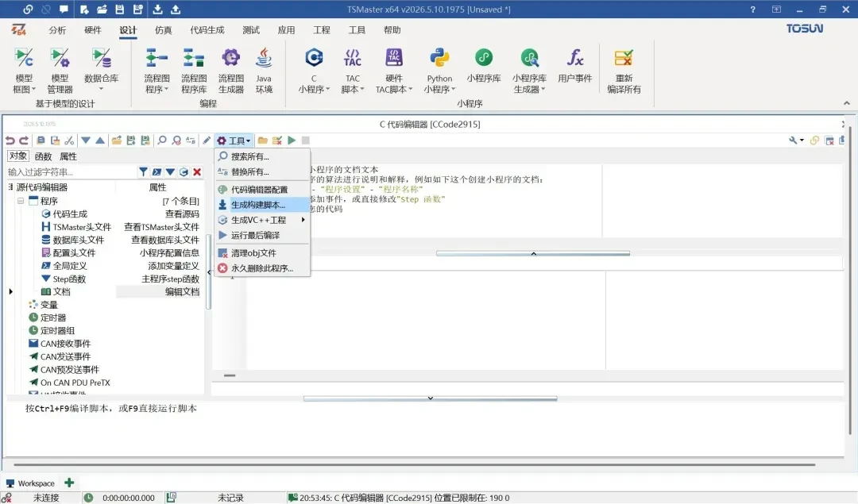The height and width of the screenshot is (504, 858).
Task: Click the A-B replace icon in editor toolbar
Action: coord(191,140)
